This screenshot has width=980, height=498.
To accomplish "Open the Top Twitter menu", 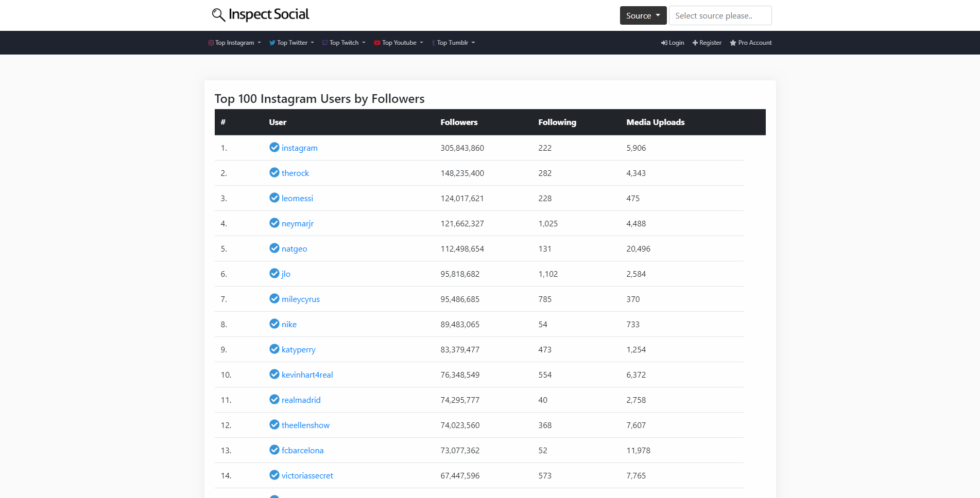I will [291, 43].
